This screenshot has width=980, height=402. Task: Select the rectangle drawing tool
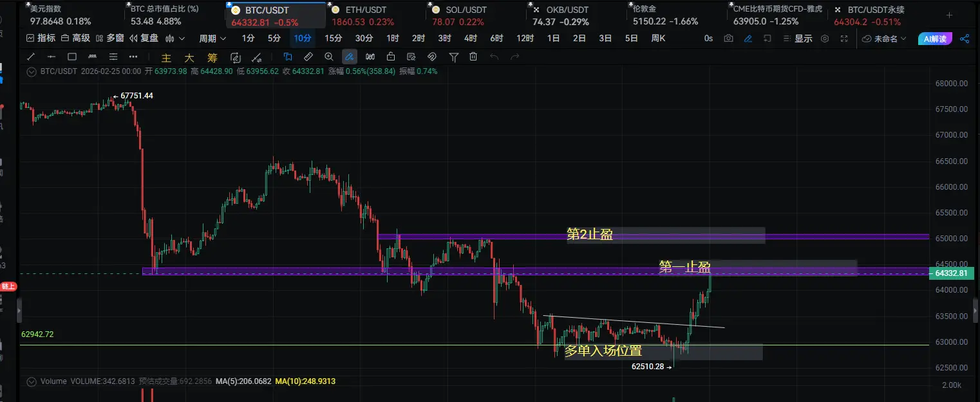click(72, 57)
